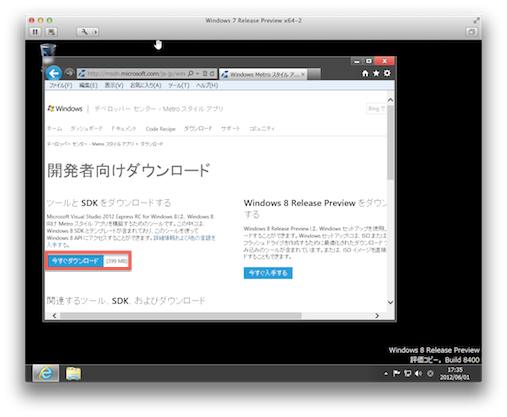Screen dimensions: 507x417
Task: Open the お気に入り(A) menu
Action: [x=146, y=85]
